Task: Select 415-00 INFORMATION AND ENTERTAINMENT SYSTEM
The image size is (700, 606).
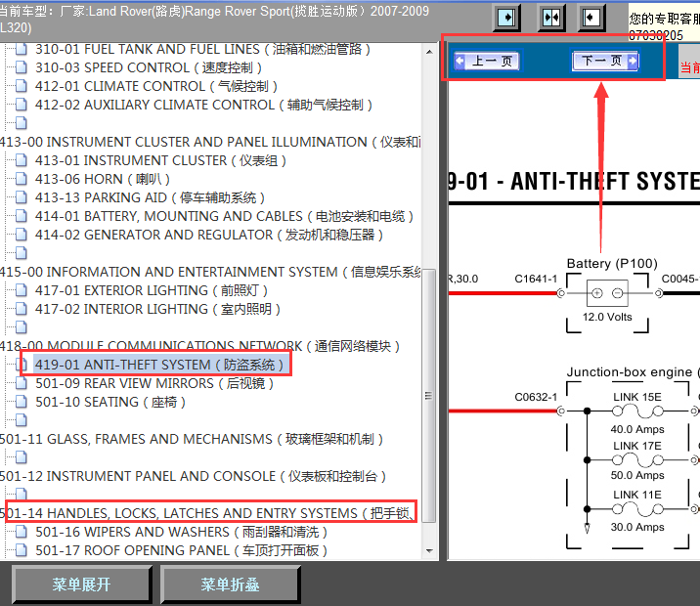Action: point(210,272)
